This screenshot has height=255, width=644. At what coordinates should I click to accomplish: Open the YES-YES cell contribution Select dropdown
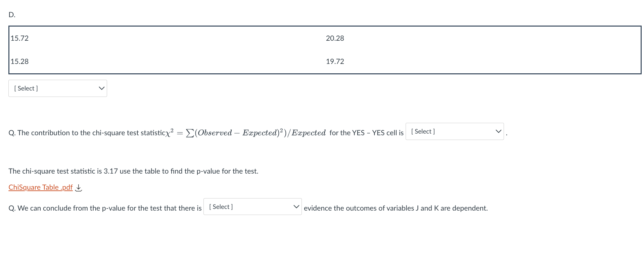[x=454, y=131]
